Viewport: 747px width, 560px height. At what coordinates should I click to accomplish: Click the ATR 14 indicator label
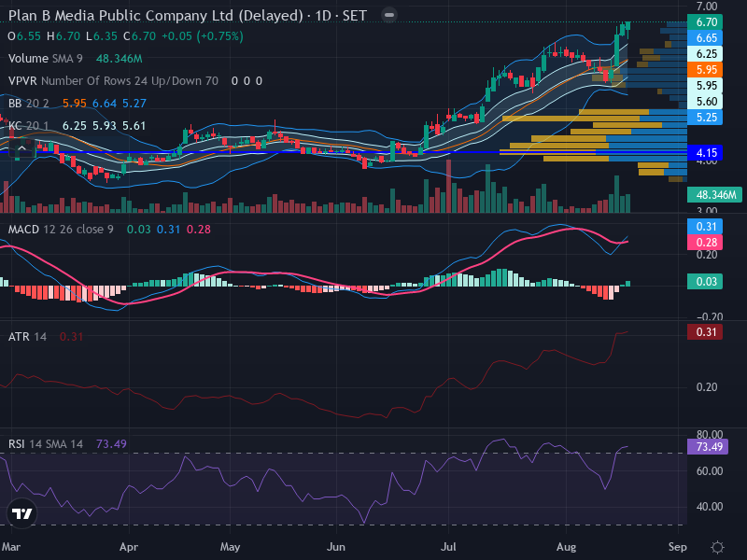click(28, 337)
